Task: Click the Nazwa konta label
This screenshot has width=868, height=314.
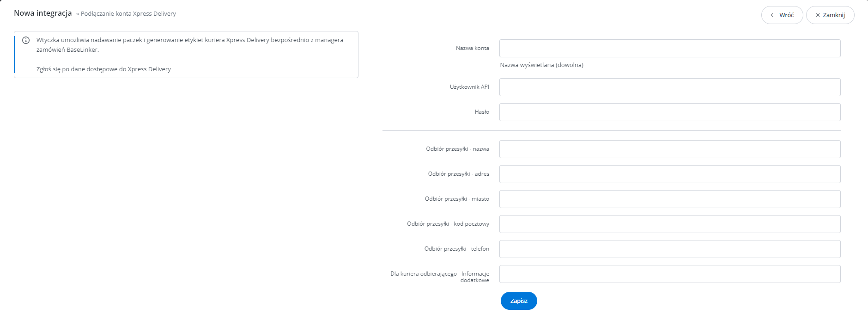Action: coord(472,48)
